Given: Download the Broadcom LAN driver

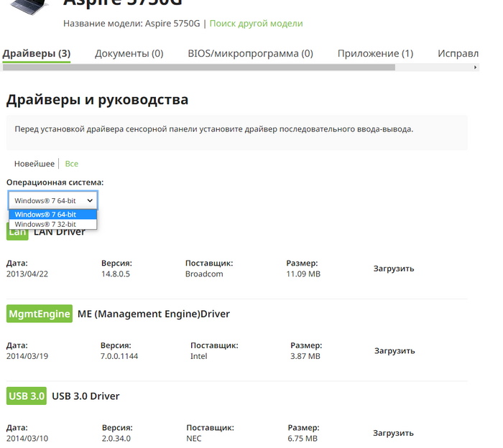Looking at the screenshot, I should [x=394, y=269].
